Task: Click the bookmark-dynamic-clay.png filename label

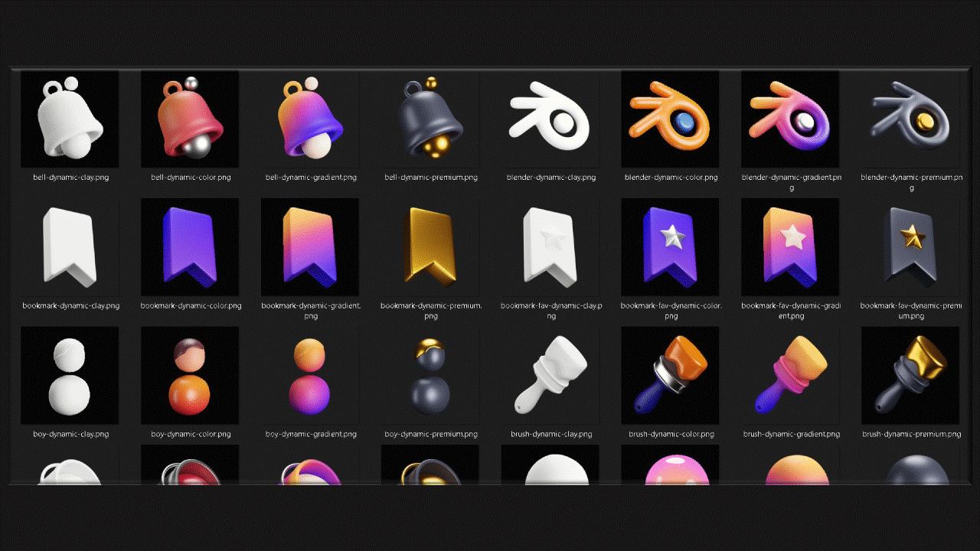Action: coord(70,305)
